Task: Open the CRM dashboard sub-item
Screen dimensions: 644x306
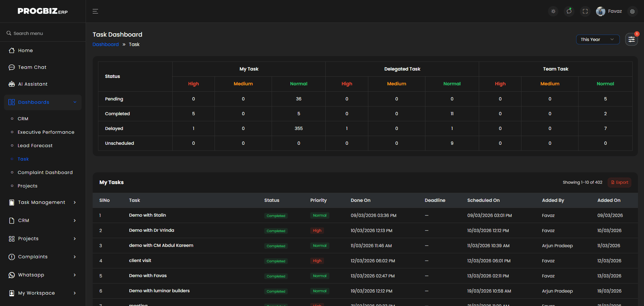Action: pyautogui.click(x=23, y=119)
